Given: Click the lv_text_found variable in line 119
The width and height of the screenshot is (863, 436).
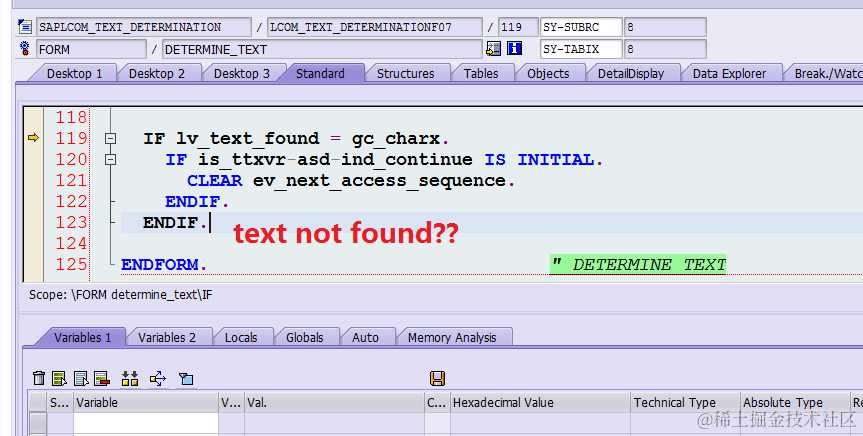Looking at the screenshot, I should (248, 138).
